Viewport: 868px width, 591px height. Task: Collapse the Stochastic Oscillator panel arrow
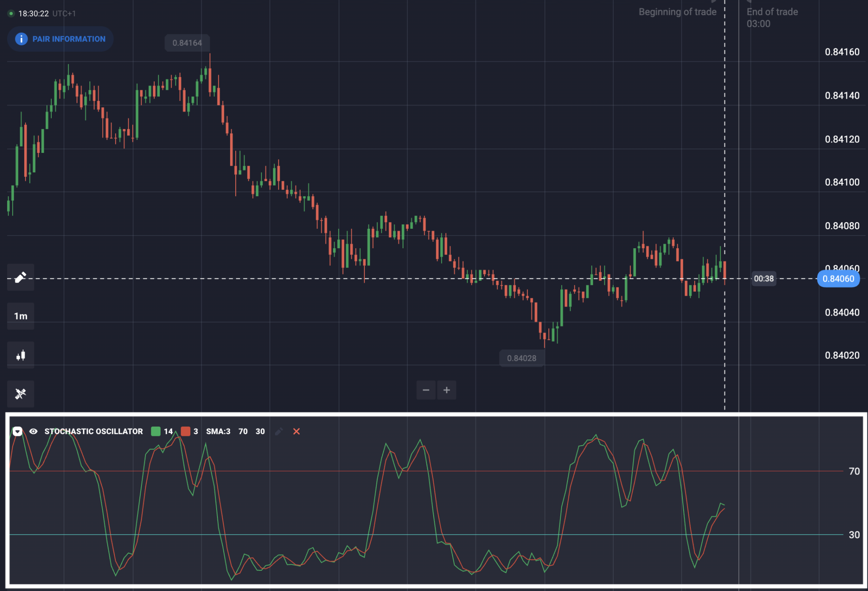[x=17, y=431]
